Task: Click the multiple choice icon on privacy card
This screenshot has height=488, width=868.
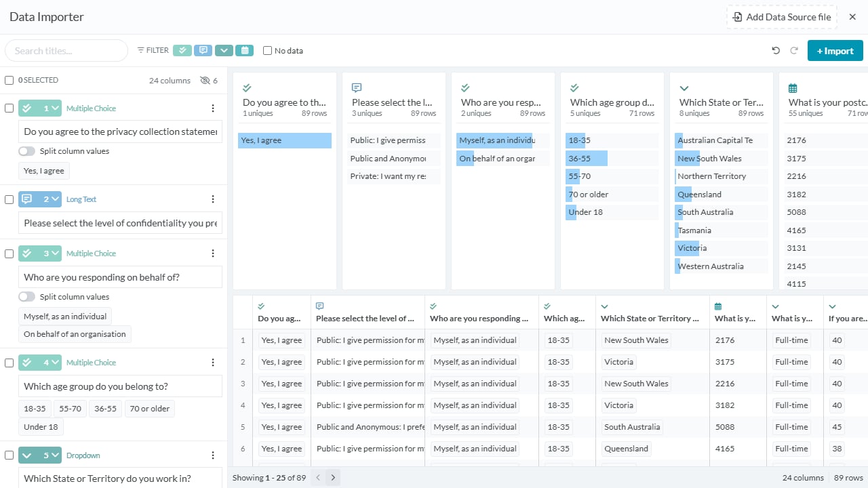Action: pos(248,88)
